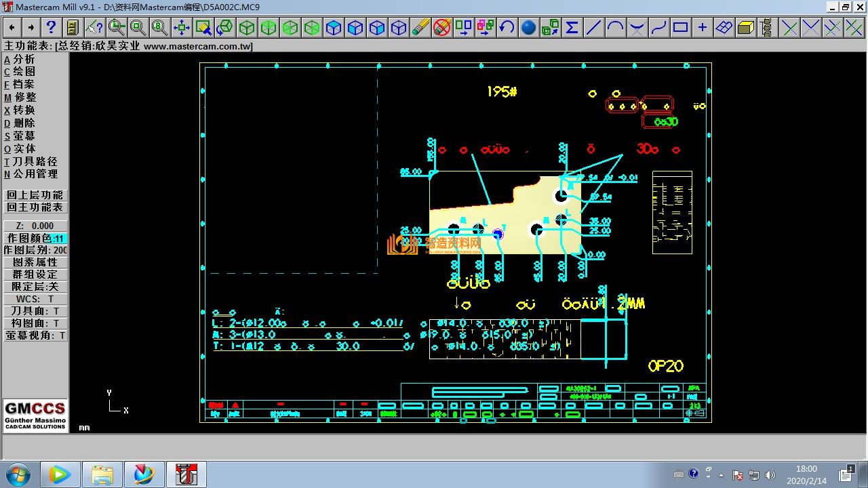Viewport: 868px width, 488px height.
Task: Open the 刀具面: T tool plane selector
Action: click(x=35, y=311)
